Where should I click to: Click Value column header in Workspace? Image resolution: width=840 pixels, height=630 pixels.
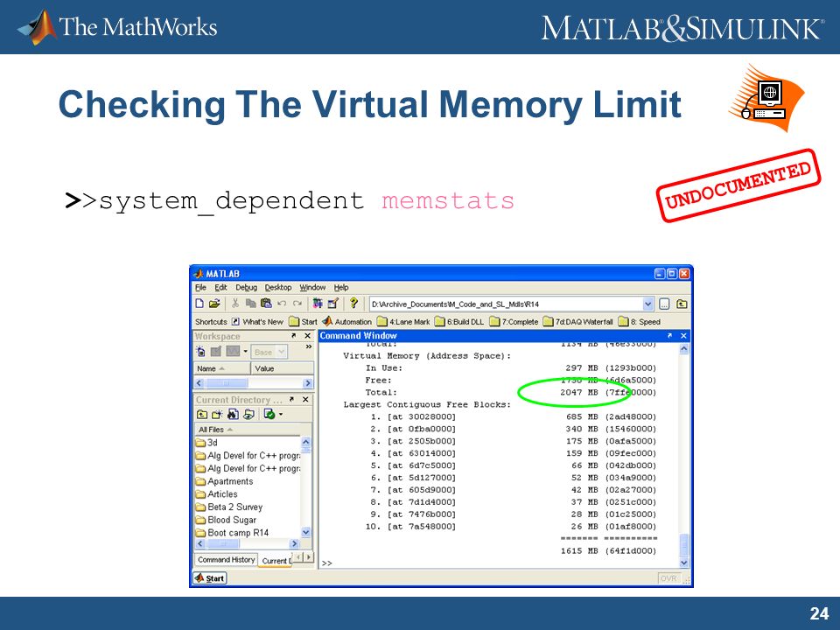pos(283,368)
